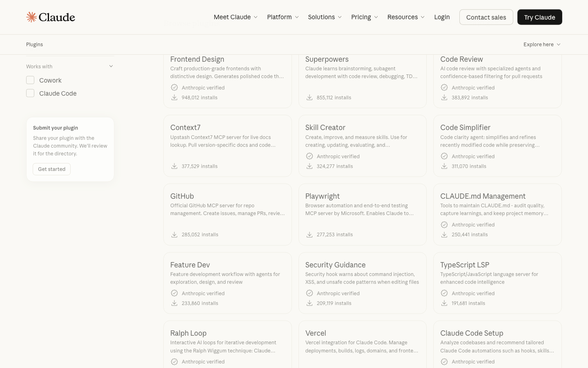Viewport: 588px width, 368px height.
Task: Click the Claude starburst logo icon
Action: pos(31,17)
